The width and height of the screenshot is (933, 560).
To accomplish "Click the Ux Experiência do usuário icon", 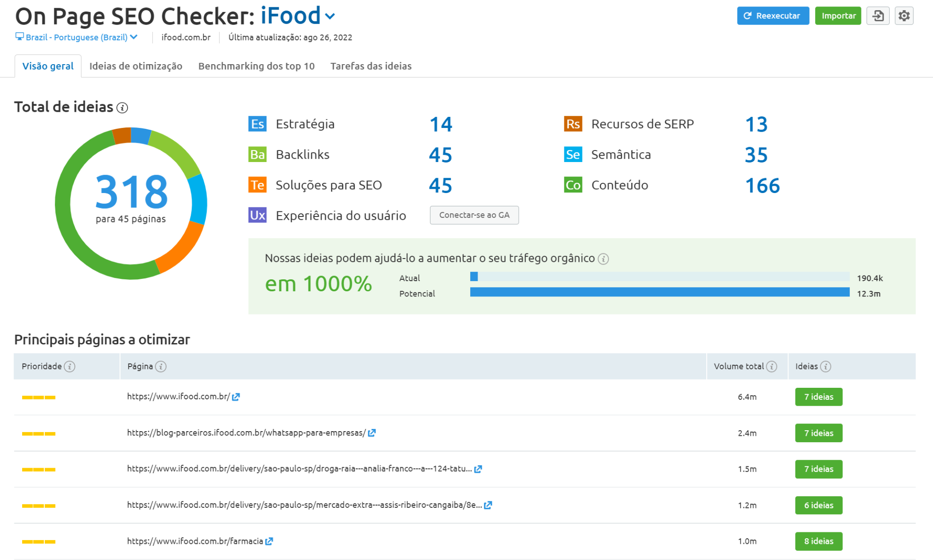I will [257, 215].
